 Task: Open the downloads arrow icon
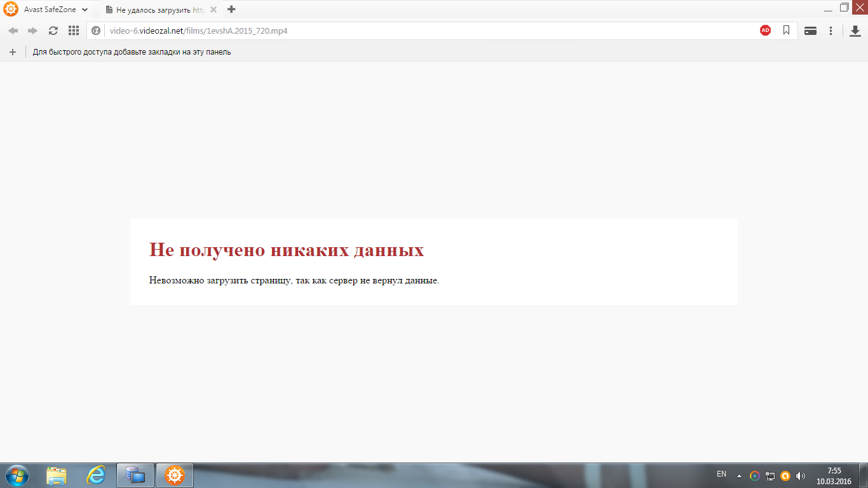[855, 30]
